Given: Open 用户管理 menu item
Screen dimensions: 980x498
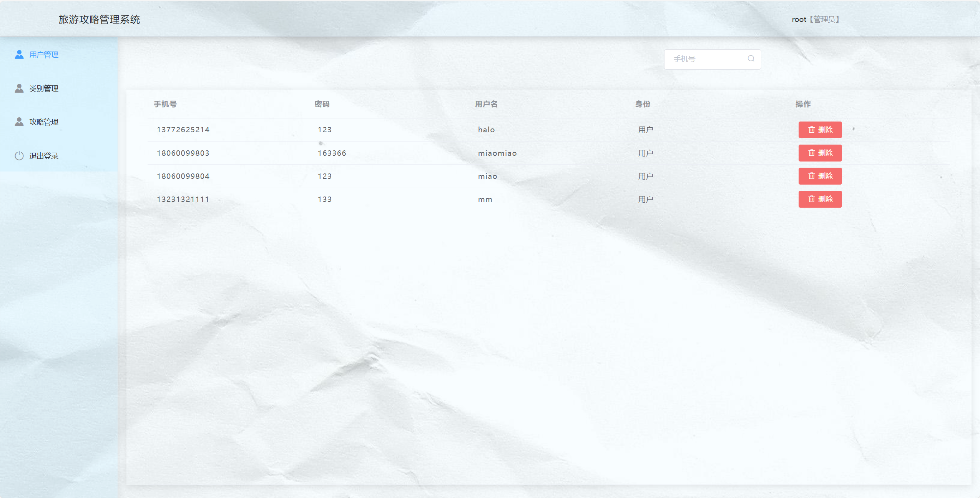Looking at the screenshot, I should [44, 55].
